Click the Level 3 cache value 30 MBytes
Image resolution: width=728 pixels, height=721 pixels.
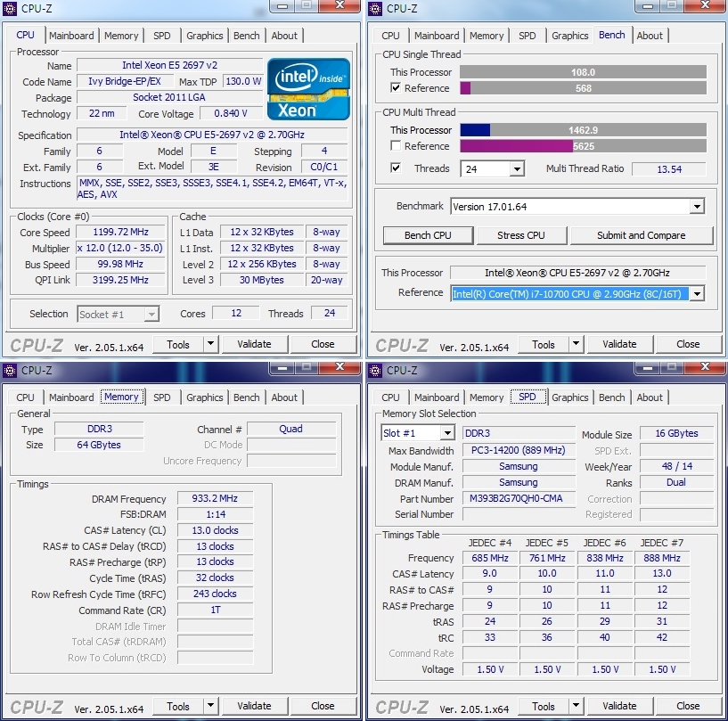click(x=261, y=280)
